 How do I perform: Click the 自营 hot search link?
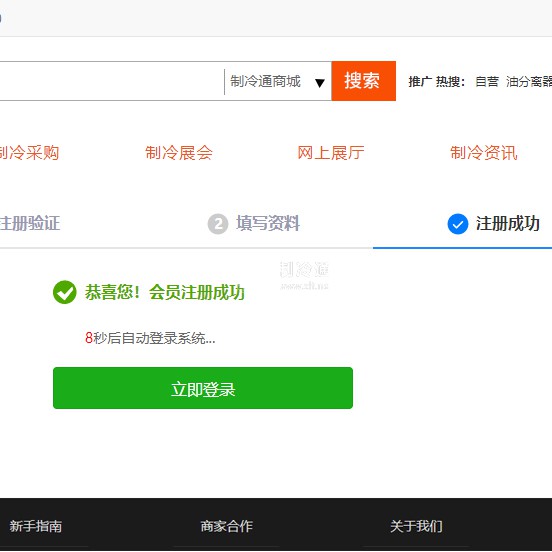[x=487, y=82]
